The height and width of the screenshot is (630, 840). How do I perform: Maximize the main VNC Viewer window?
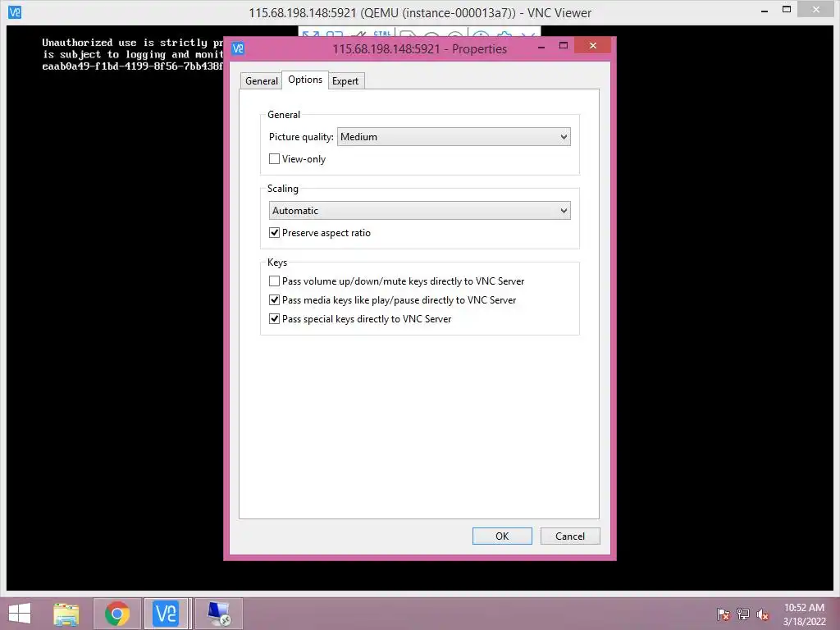(787, 10)
